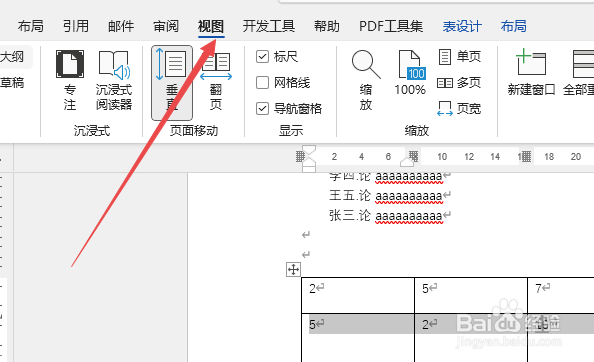Switch to Draft (草稿) view

pos(12,83)
